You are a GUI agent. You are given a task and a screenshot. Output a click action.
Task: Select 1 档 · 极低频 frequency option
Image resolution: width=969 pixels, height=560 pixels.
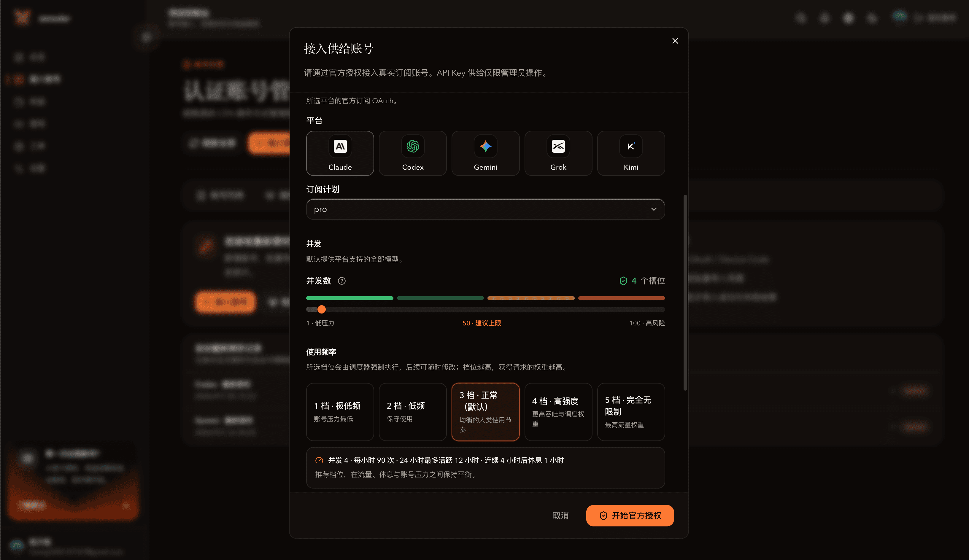click(340, 412)
